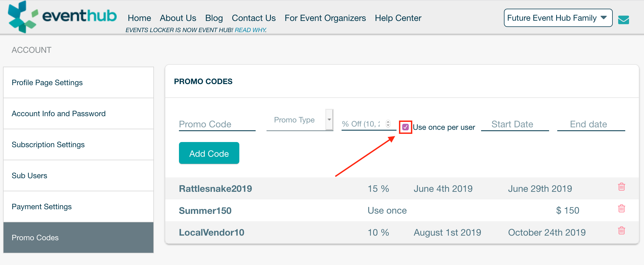Viewport: 644px width, 265px height.
Task: Open the READ WHY link
Action: (250, 30)
